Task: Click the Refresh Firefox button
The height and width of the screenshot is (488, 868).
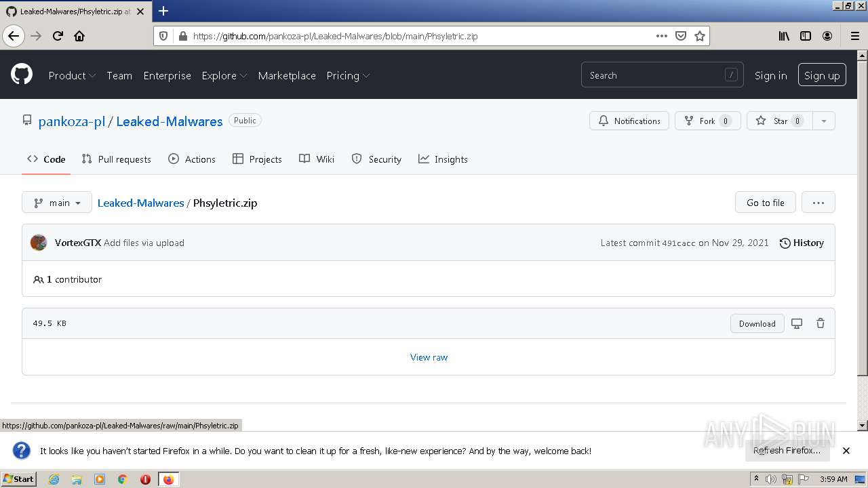Action: [x=787, y=451]
